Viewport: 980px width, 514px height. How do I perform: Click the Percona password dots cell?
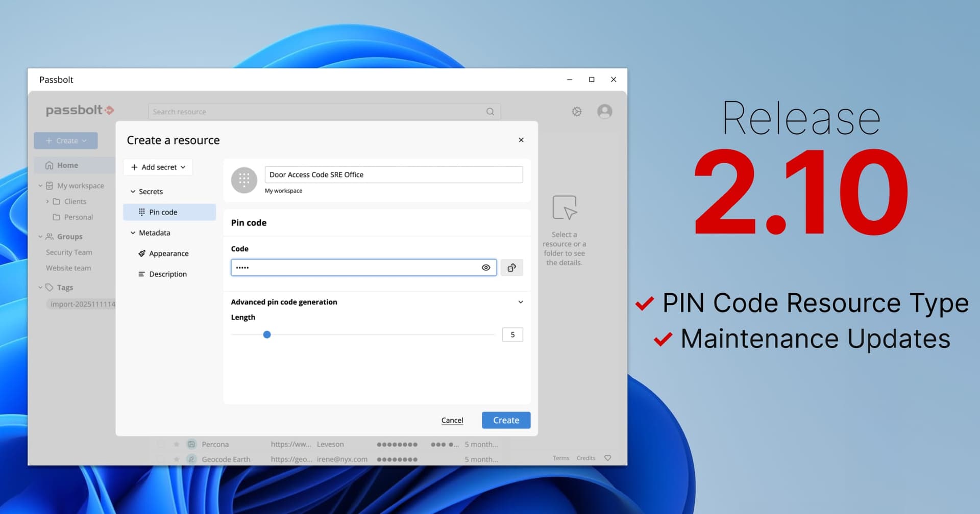397,444
